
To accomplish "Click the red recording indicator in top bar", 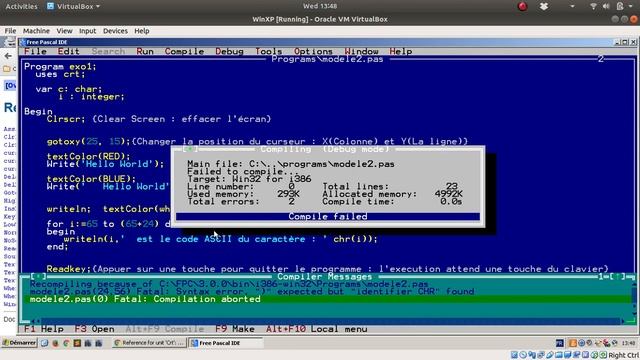I will click(522, 6).
